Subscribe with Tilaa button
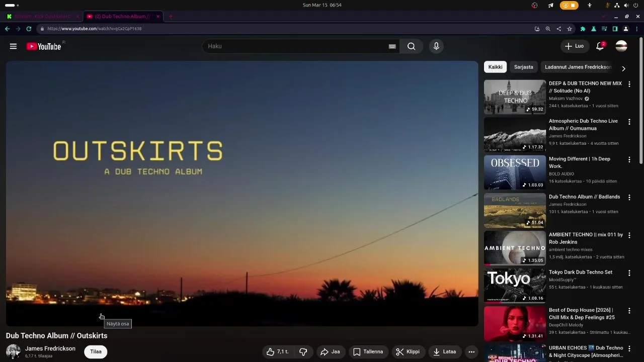This screenshot has height=362, width=644. click(96, 352)
